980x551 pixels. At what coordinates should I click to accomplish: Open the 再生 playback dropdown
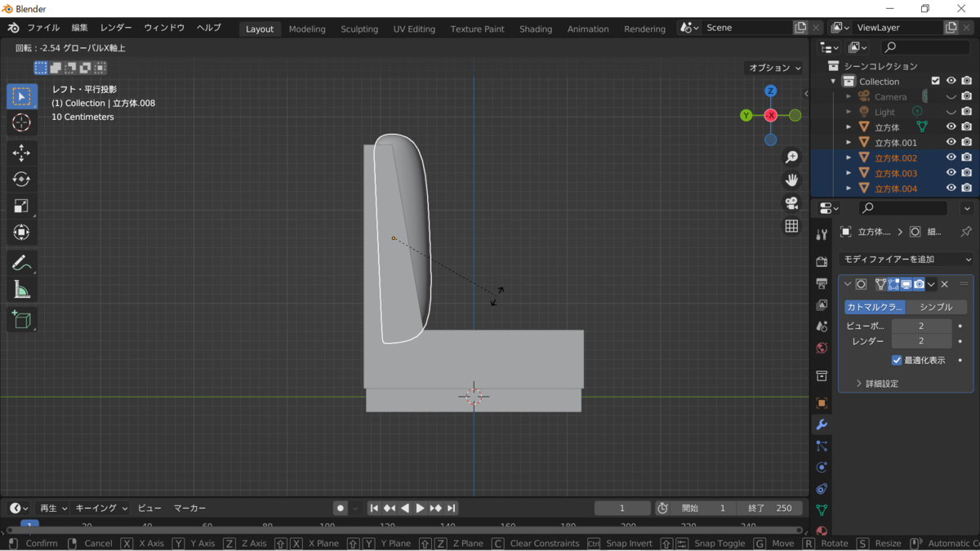click(x=53, y=508)
